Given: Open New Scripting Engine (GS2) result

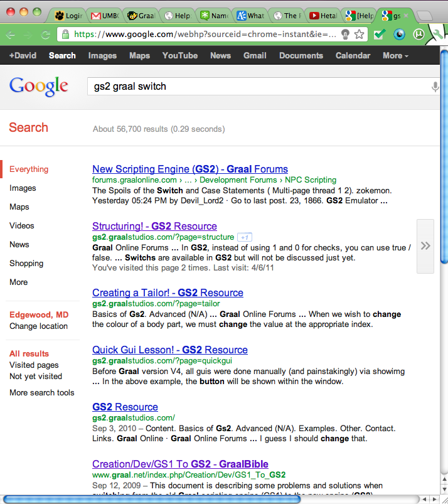Looking at the screenshot, I should point(190,169).
